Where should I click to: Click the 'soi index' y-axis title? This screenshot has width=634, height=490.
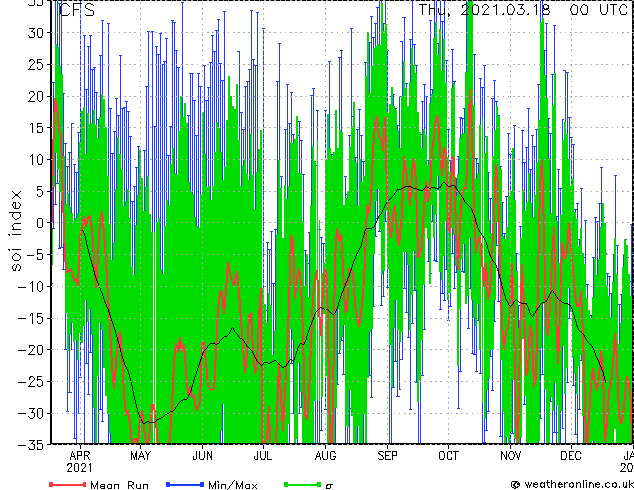pos(15,231)
